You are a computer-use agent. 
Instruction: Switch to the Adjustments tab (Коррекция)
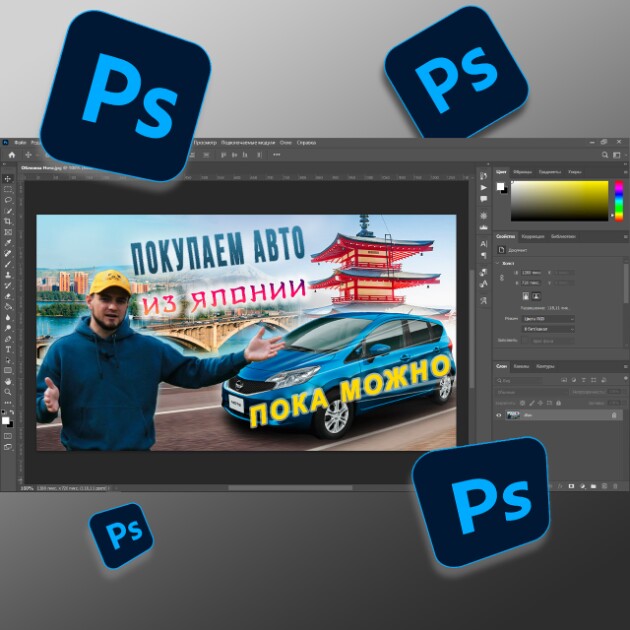(x=533, y=237)
